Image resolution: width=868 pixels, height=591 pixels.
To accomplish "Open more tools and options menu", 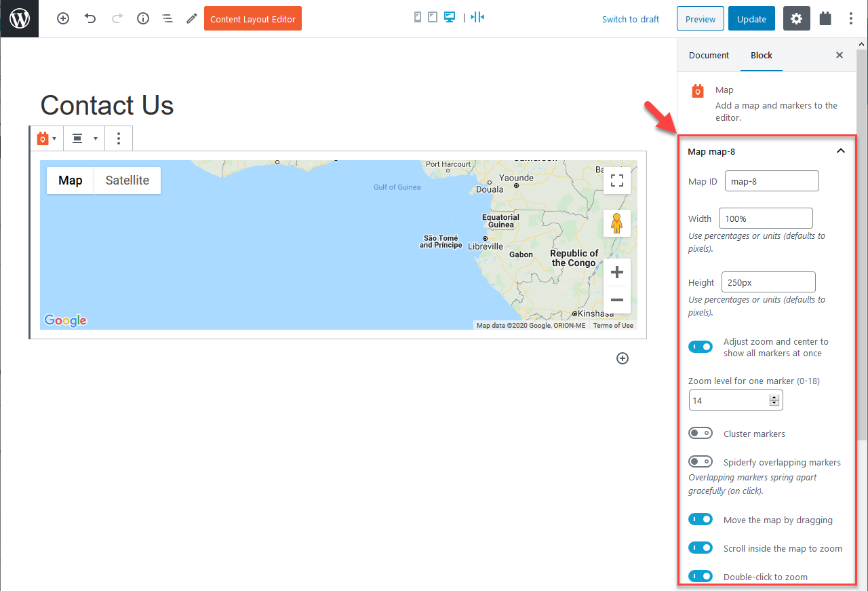I will (x=851, y=19).
